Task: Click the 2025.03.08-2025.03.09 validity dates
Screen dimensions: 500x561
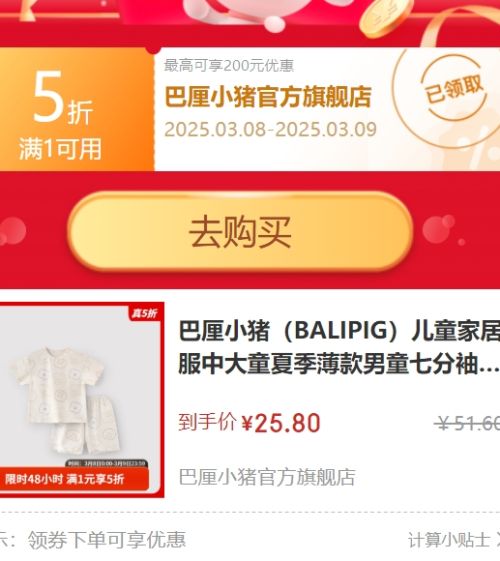Action: point(270,130)
